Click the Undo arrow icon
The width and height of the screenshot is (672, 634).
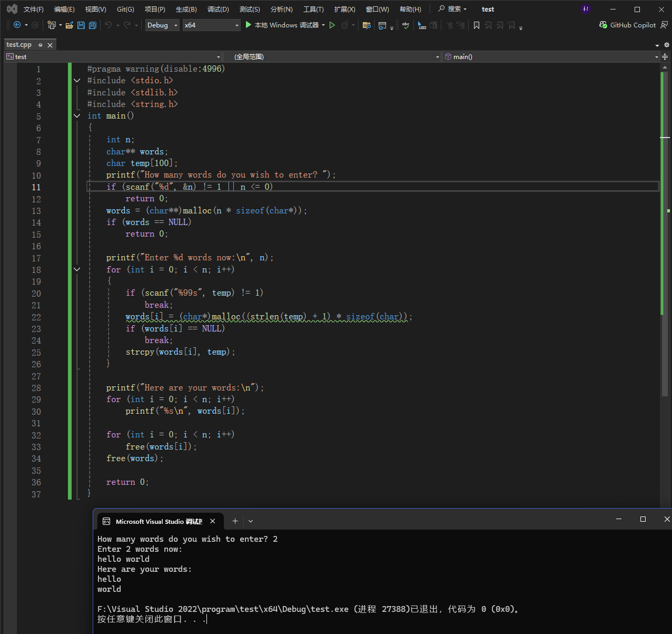(108, 25)
